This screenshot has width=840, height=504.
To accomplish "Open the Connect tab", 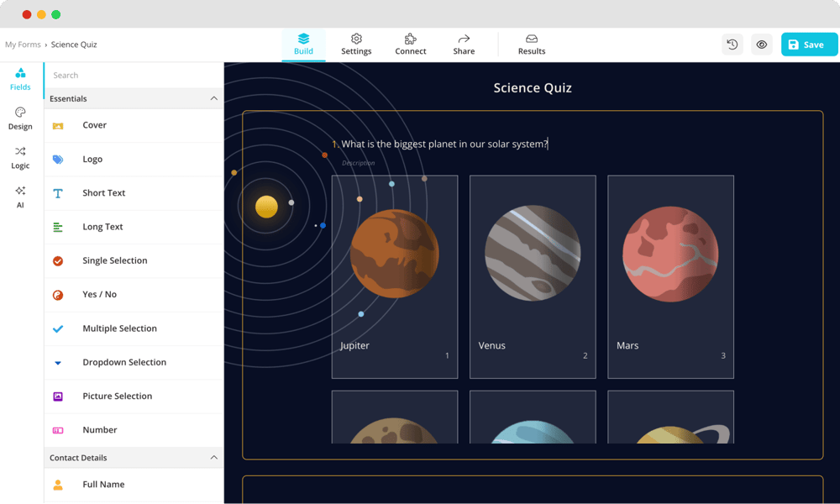I will [x=411, y=45].
